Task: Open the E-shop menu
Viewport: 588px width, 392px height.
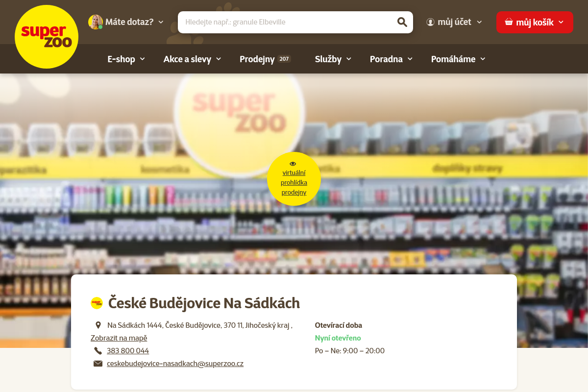Action: point(126,59)
